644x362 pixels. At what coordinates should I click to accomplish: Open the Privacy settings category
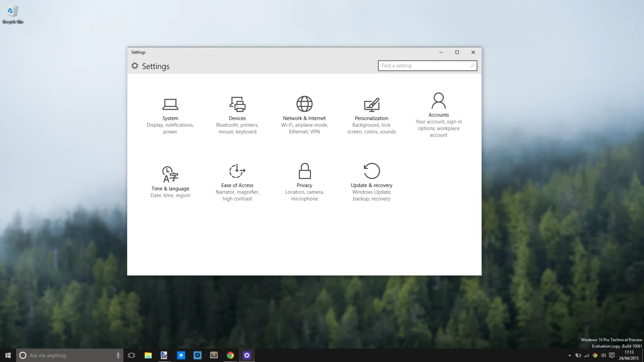tap(304, 182)
